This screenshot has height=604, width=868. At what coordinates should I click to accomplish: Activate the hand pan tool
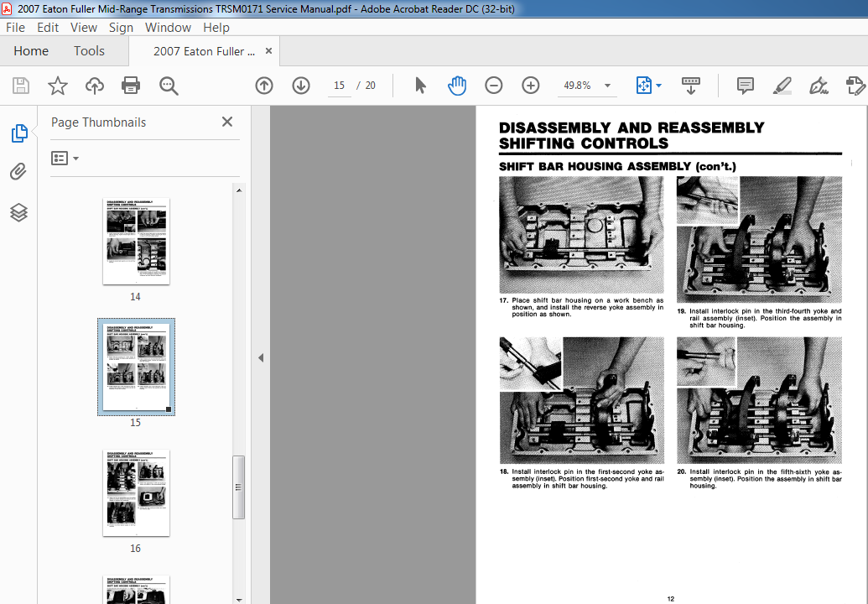[x=457, y=86]
